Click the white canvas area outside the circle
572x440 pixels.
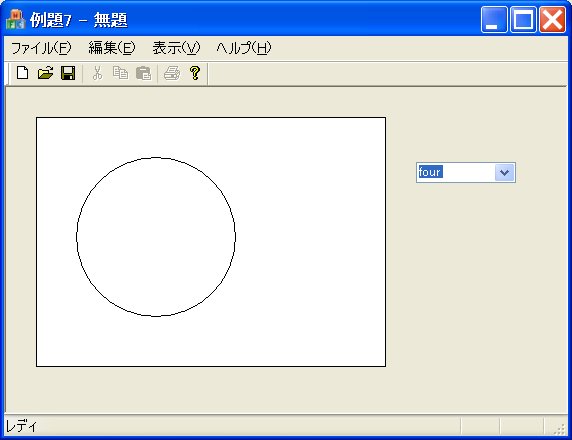[x=310, y=241]
